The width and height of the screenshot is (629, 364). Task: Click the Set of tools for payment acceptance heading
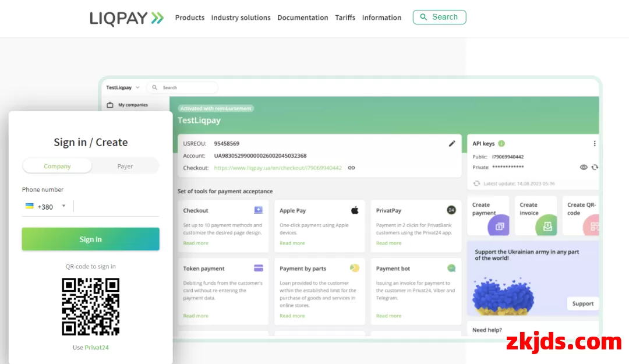coord(225,192)
